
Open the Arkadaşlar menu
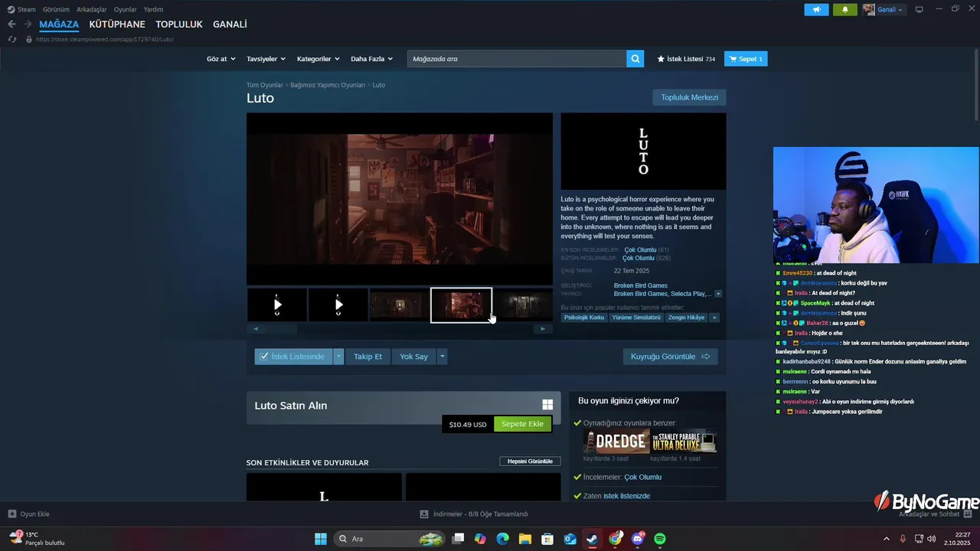click(x=91, y=9)
